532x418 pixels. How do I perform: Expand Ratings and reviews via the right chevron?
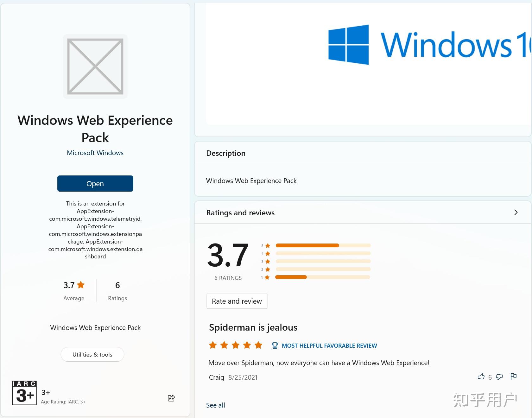point(516,212)
